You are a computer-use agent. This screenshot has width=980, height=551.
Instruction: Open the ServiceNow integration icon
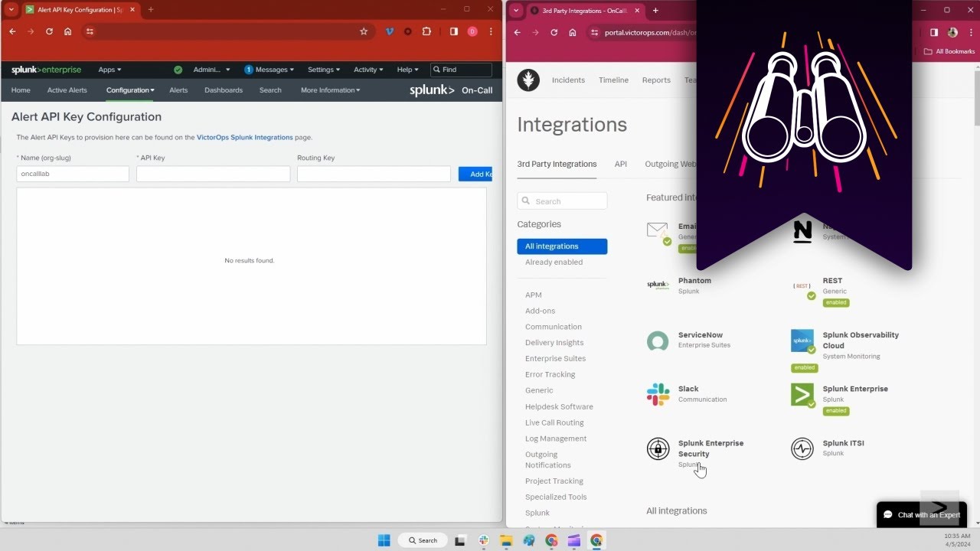[658, 341]
